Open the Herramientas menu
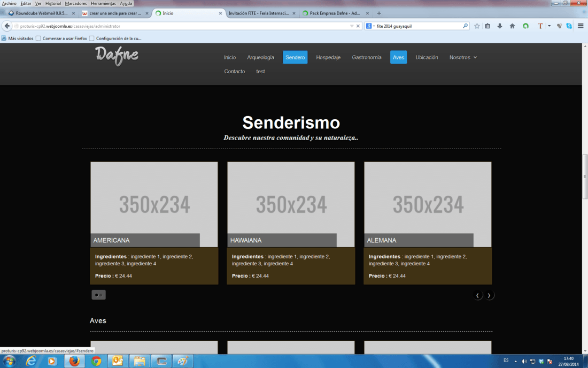 tap(103, 3)
